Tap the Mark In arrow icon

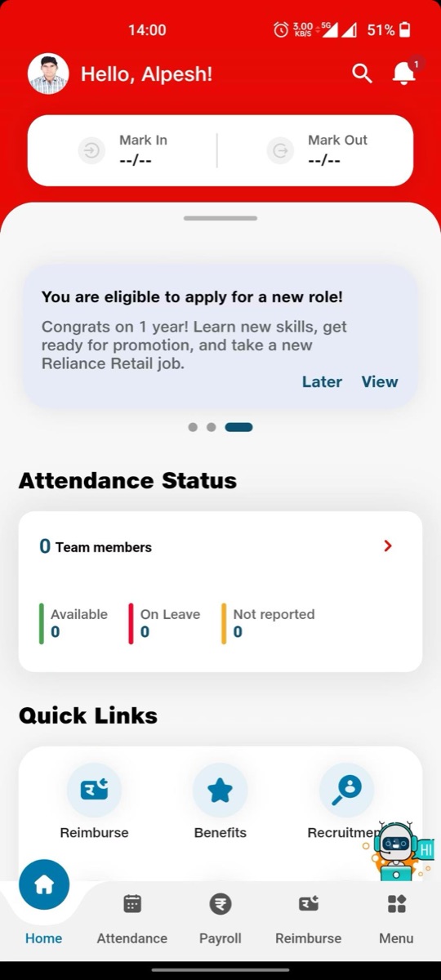(91, 150)
